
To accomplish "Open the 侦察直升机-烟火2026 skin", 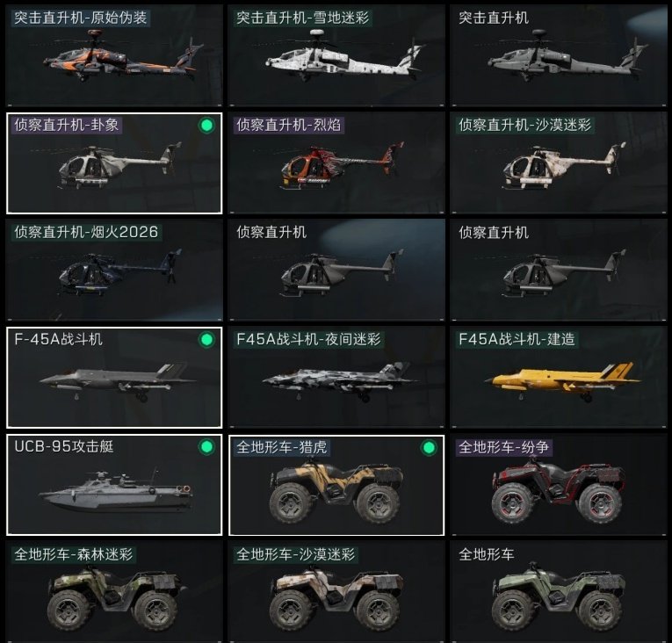I will coord(114,270).
